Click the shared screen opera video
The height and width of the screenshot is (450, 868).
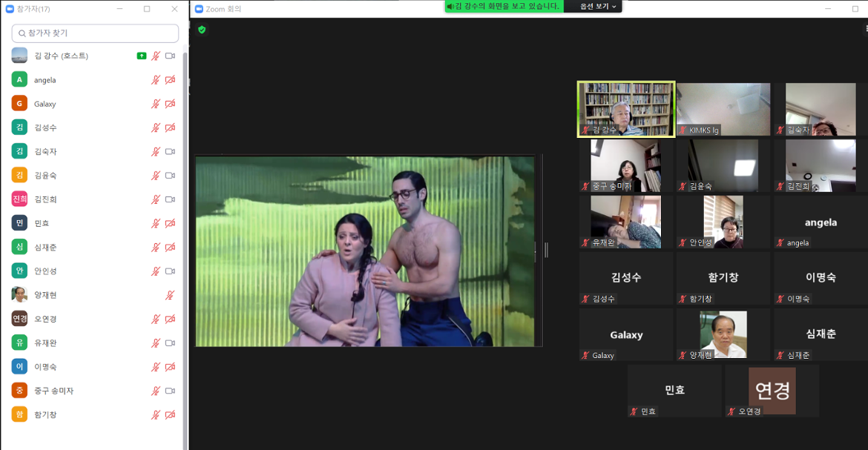click(x=365, y=251)
